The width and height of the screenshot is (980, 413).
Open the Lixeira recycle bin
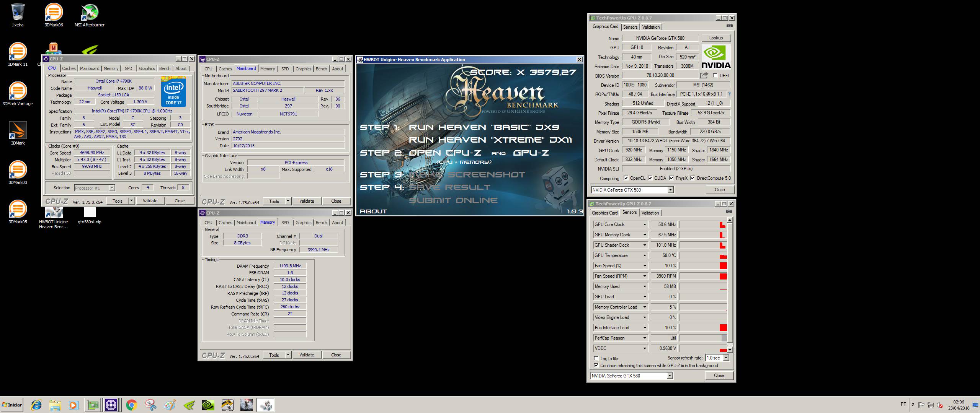pos(17,15)
